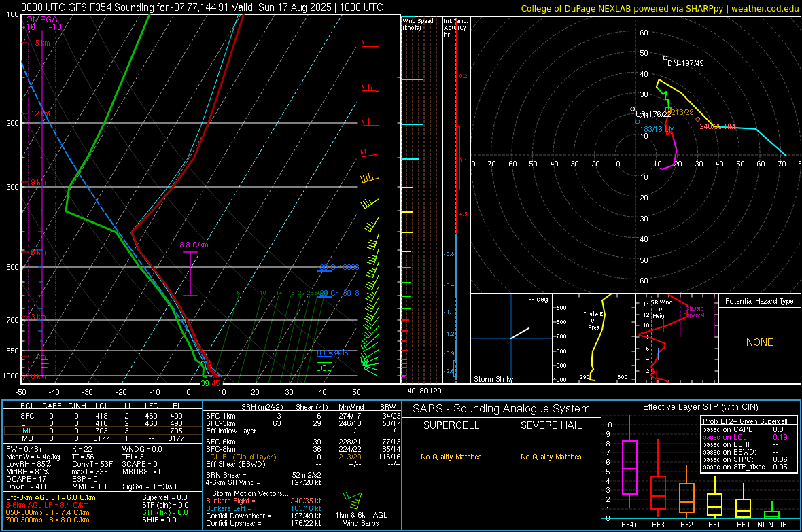Click the MidRH = 81% value
Viewport: 802px width, 532px height.
(x=28, y=472)
